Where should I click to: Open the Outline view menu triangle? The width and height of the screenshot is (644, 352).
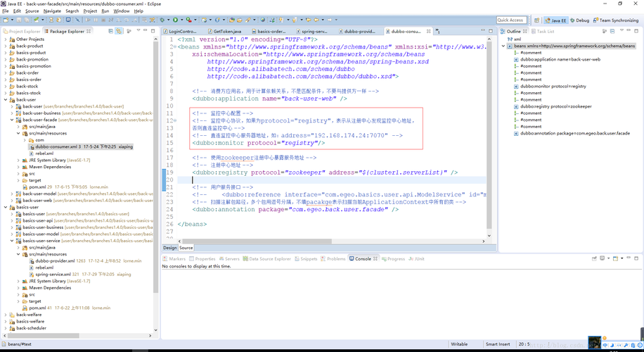coord(622,30)
